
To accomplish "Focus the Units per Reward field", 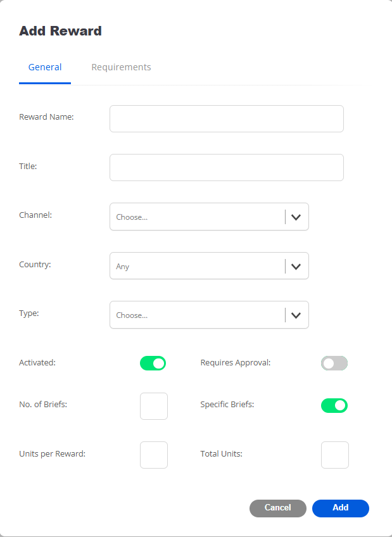I will [154, 455].
